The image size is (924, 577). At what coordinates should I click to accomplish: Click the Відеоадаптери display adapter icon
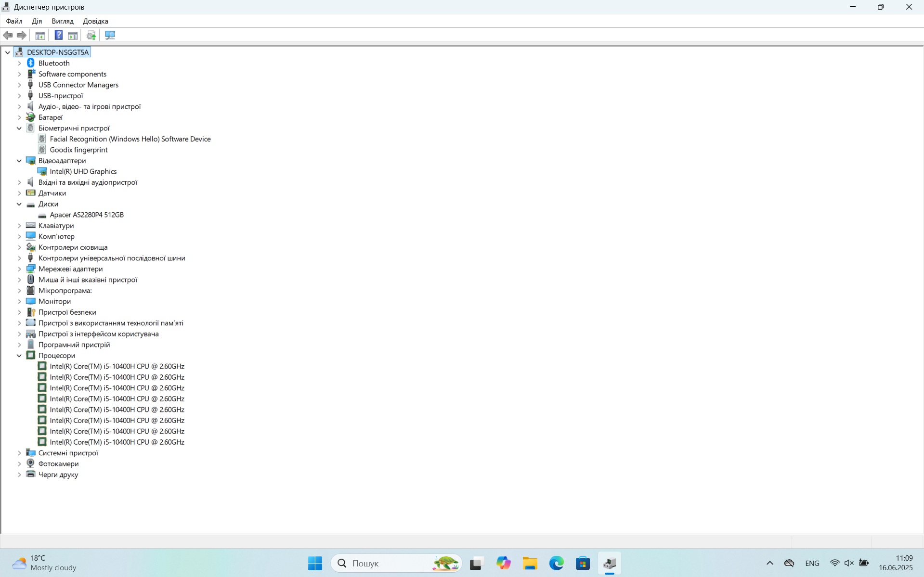coord(31,160)
